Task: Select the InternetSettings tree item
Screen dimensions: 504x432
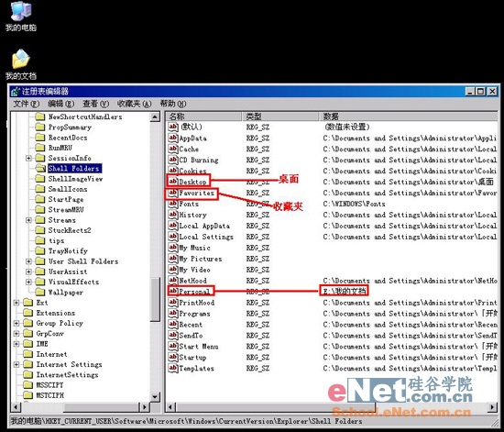Action: pos(67,375)
